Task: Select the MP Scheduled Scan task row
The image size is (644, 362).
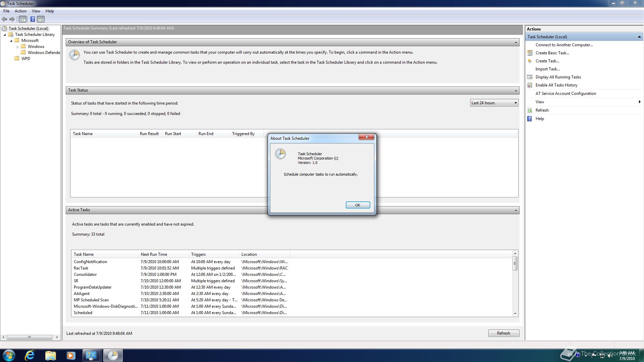Action: pyautogui.click(x=181, y=300)
